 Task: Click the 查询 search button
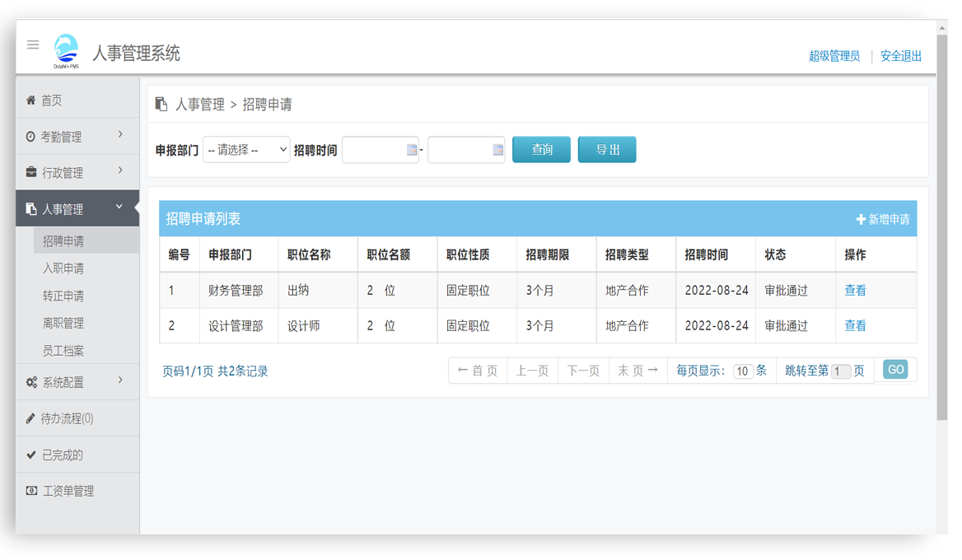point(541,149)
